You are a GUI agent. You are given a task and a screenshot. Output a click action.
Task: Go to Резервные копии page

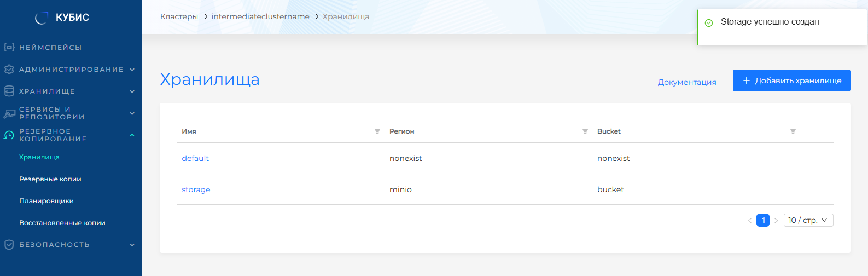point(50,179)
